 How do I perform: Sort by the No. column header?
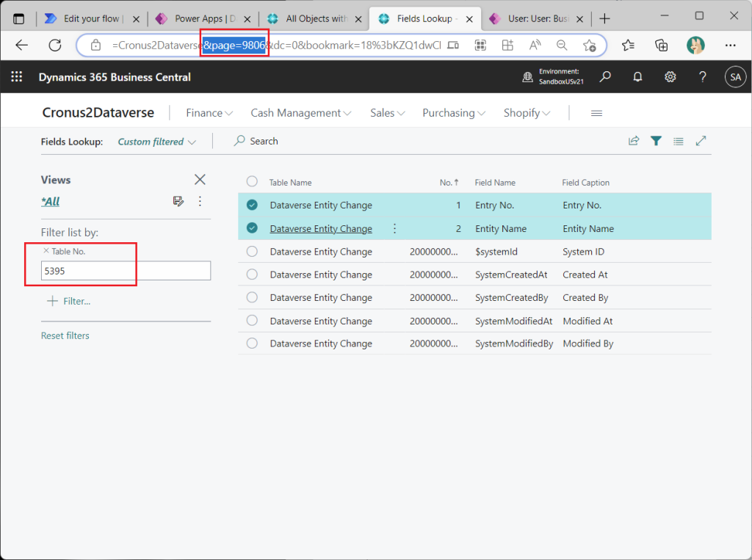pyautogui.click(x=449, y=183)
